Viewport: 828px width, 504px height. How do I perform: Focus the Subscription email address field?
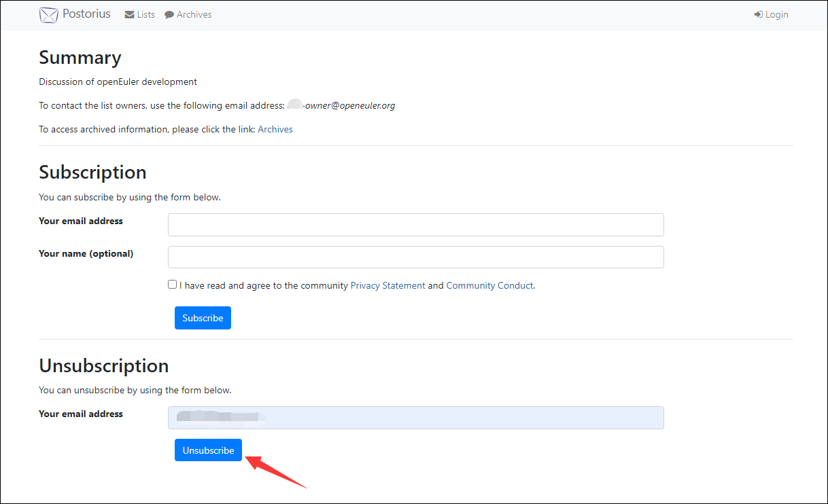tap(415, 225)
